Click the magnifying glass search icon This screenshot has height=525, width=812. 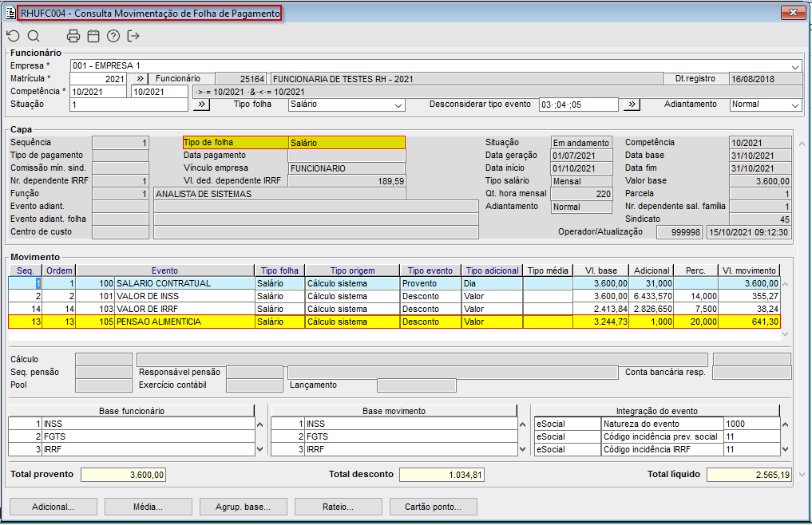click(x=34, y=36)
